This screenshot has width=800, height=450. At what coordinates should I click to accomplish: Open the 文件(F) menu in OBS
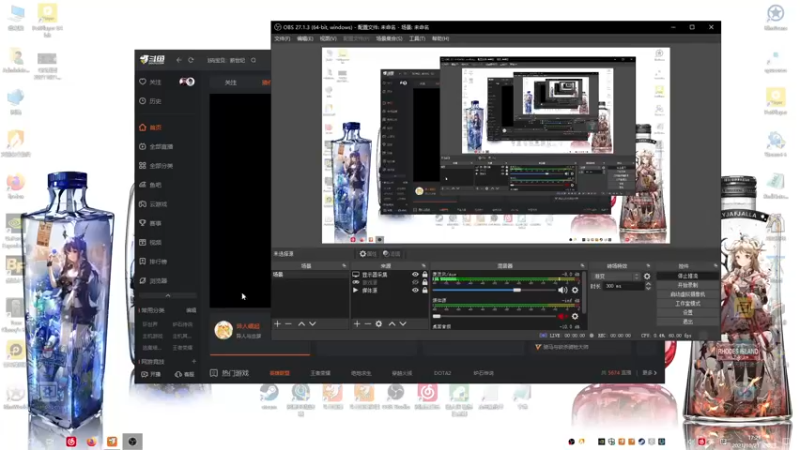tap(282, 39)
